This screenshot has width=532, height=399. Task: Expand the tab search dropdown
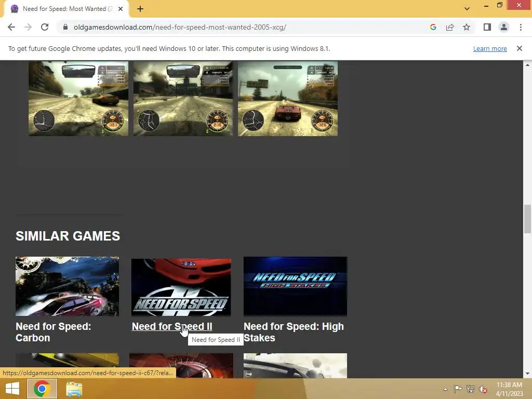point(467,9)
